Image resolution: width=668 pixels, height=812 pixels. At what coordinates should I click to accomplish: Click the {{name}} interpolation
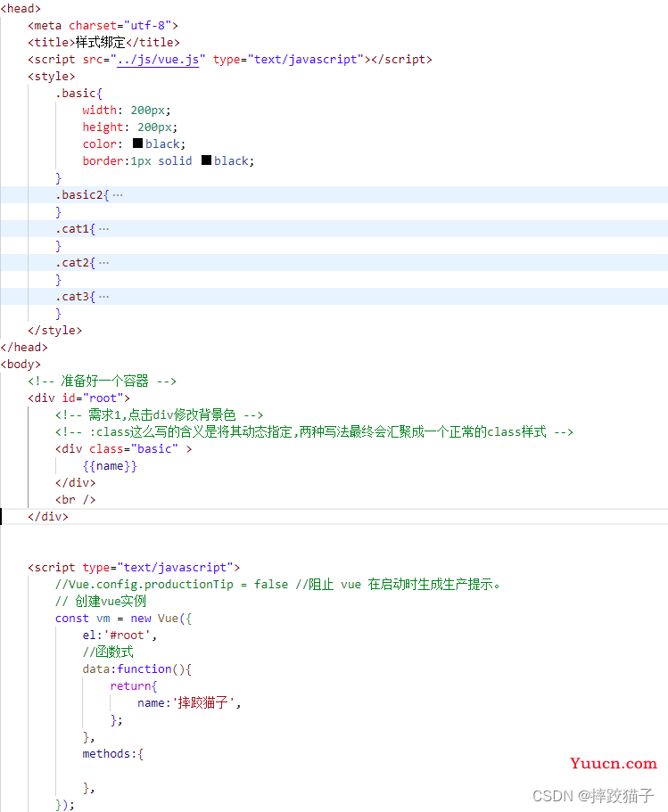(x=110, y=466)
